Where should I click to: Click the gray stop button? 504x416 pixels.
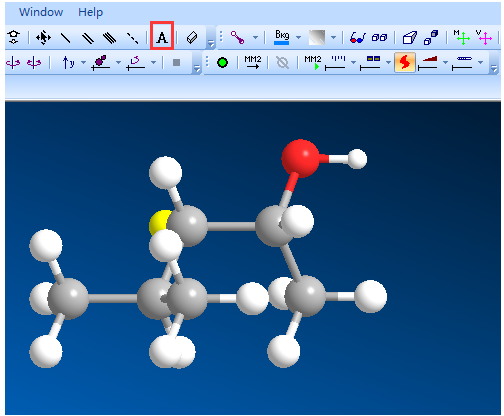pos(177,62)
